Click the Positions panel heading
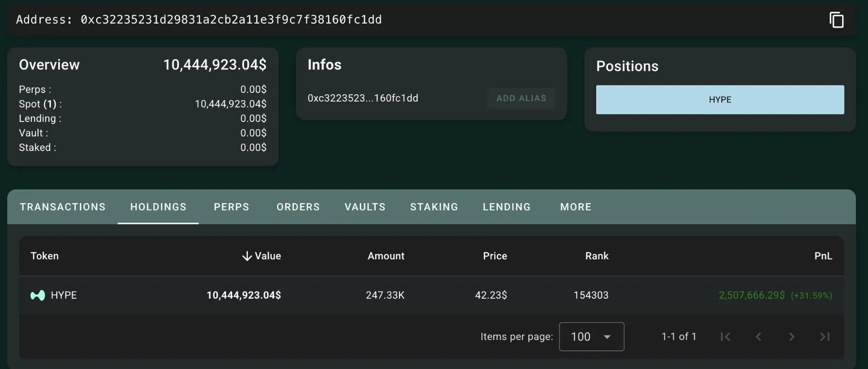Viewport: 868px width, 369px height. point(627,66)
